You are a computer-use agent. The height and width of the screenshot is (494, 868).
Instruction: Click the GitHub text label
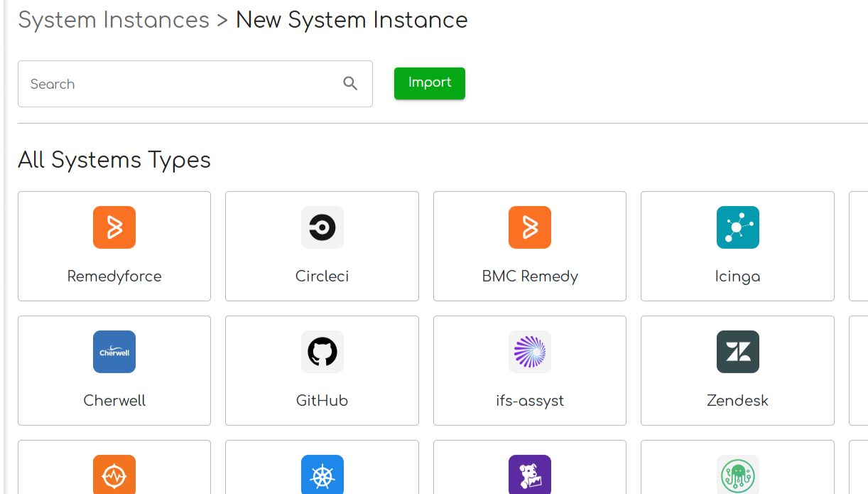(x=322, y=401)
